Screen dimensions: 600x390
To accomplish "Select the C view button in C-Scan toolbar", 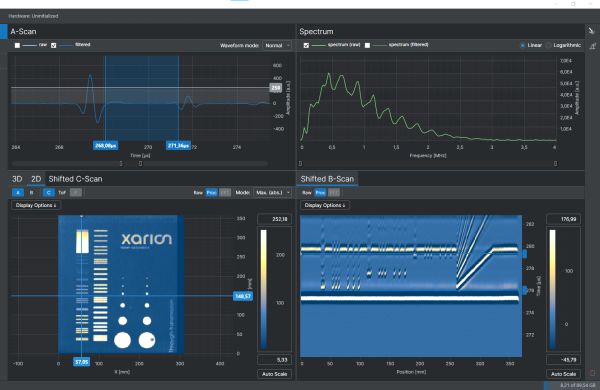I will point(48,193).
